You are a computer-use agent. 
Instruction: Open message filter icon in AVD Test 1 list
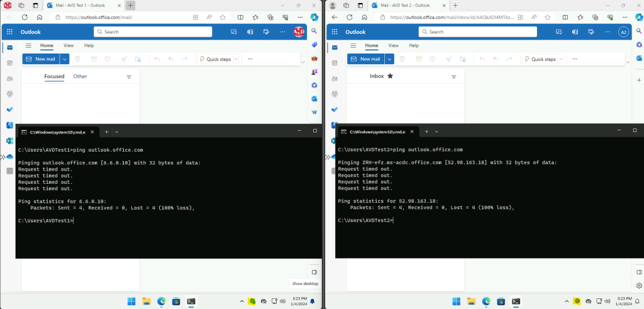click(129, 77)
